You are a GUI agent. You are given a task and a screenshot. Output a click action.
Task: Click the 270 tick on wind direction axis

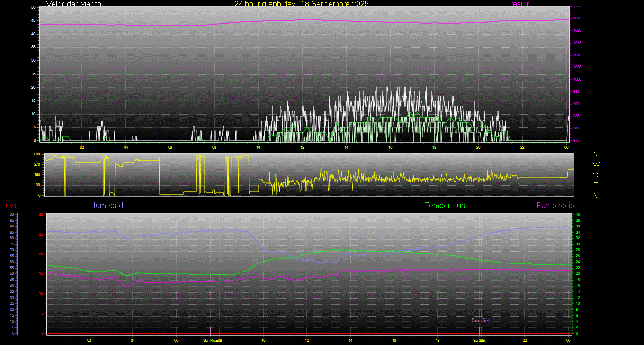pyautogui.click(x=37, y=164)
